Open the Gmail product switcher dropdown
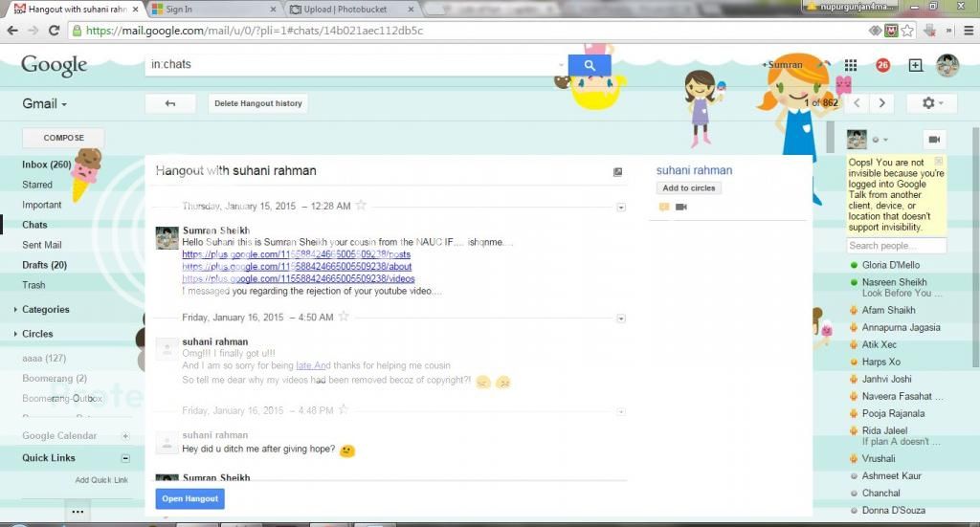The height and width of the screenshot is (527, 980). tap(44, 103)
